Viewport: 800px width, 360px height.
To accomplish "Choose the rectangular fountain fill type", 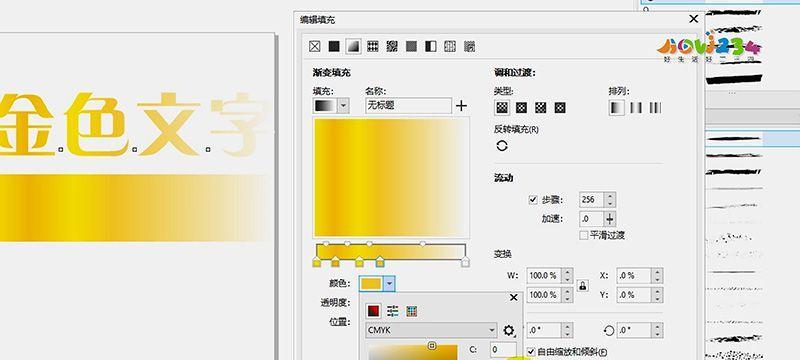I will click(560, 108).
